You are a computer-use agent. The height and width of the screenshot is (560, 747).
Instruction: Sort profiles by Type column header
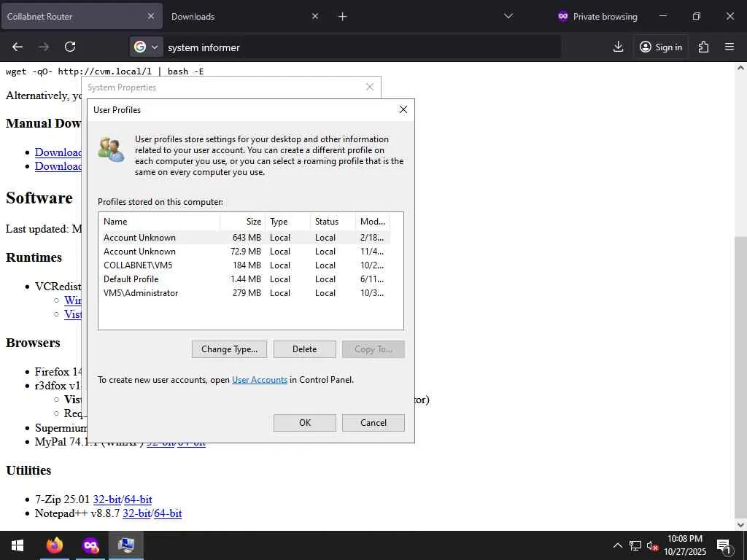coord(287,222)
